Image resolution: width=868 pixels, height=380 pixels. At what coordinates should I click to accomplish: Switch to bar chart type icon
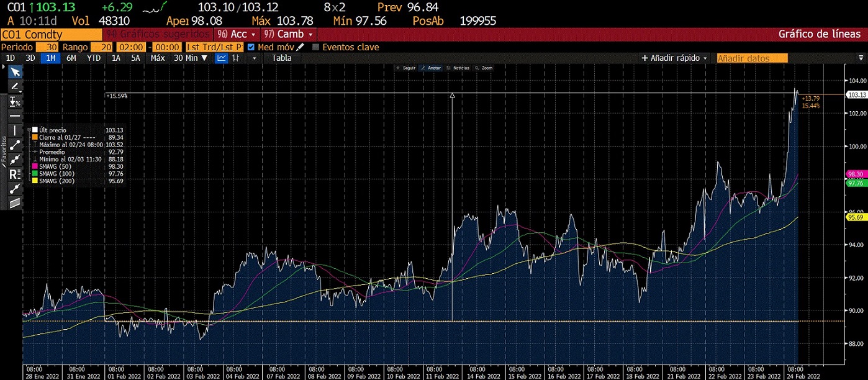tap(237, 58)
